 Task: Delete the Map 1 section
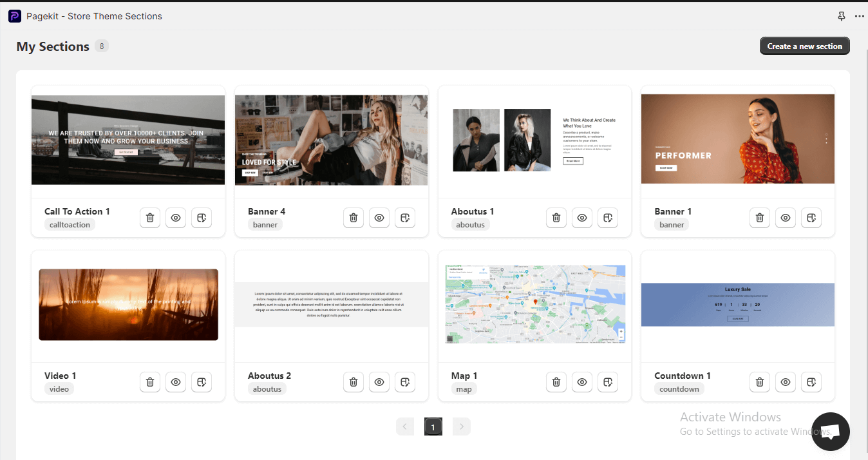pyautogui.click(x=556, y=382)
